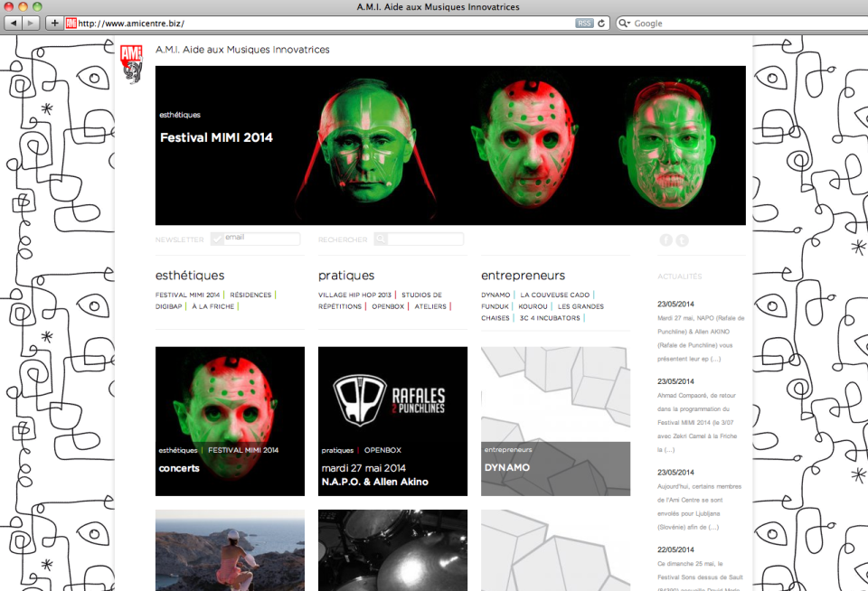Submit newsletter with the checkmark button
Viewport: 868px width, 591px height.
217,239
